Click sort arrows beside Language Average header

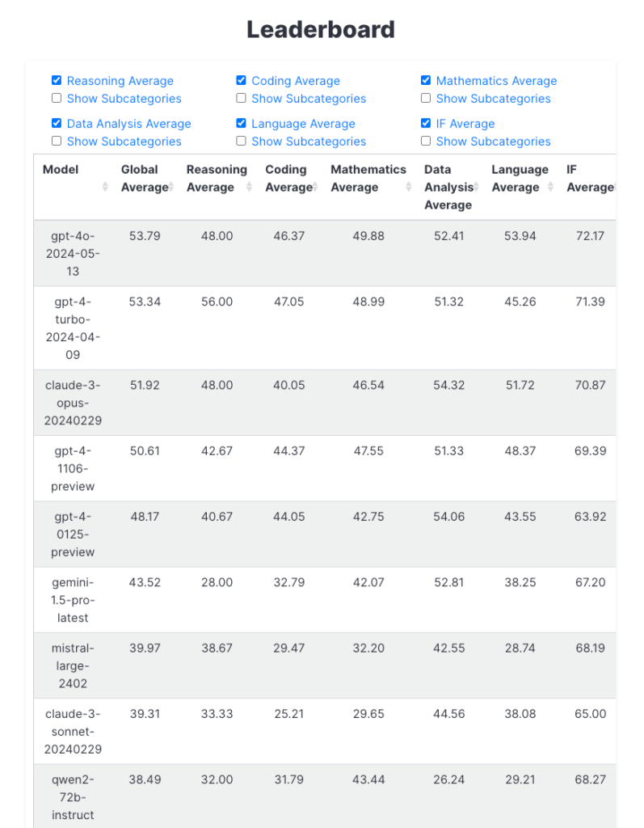pyautogui.click(x=551, y=188)
